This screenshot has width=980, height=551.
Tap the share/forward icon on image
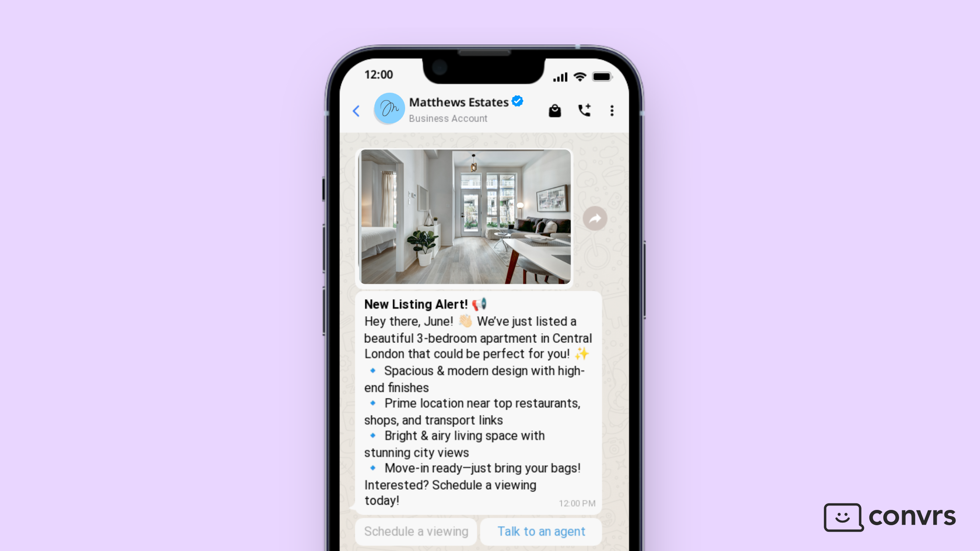(x=594, y=218)
